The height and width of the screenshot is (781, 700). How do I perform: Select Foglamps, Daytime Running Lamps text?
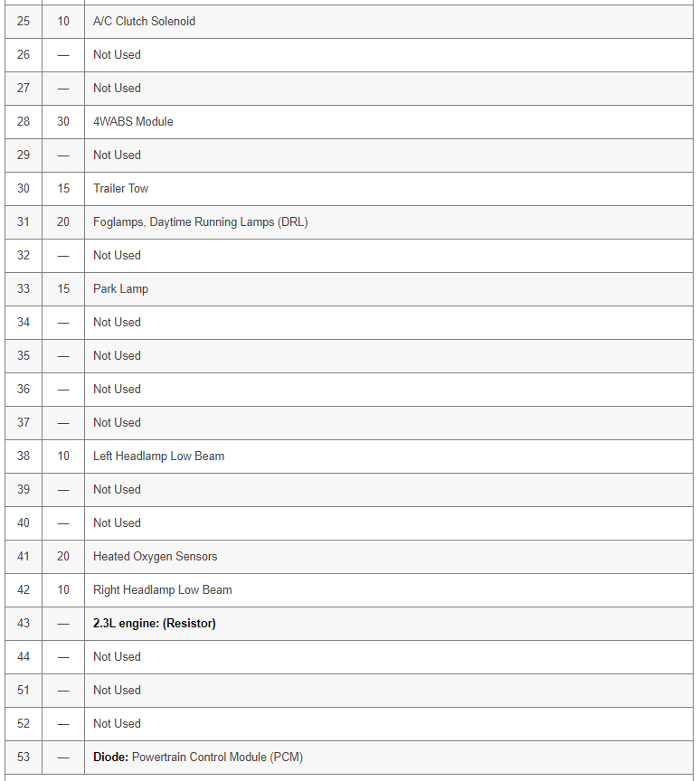200,222
